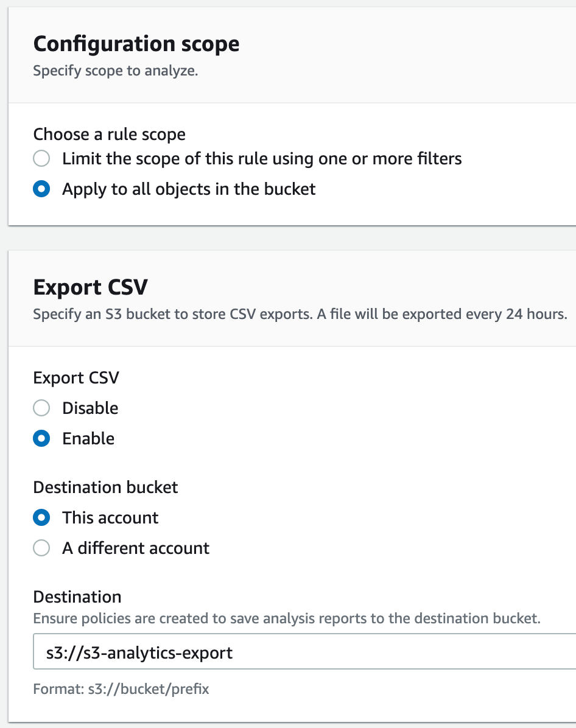Image resolution: width=576 pixels, height=728 pixels.
Task: Click the 'Format: s3://bucket/prefix' hint text
Action: tap(121, 689)
